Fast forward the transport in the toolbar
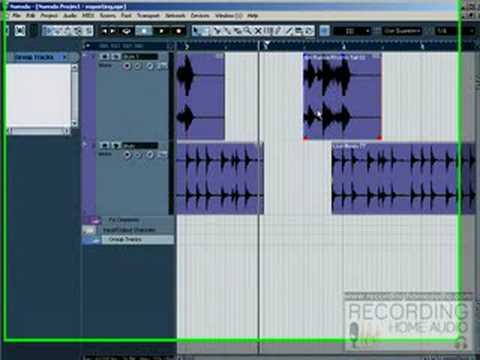 click(113, 31)
